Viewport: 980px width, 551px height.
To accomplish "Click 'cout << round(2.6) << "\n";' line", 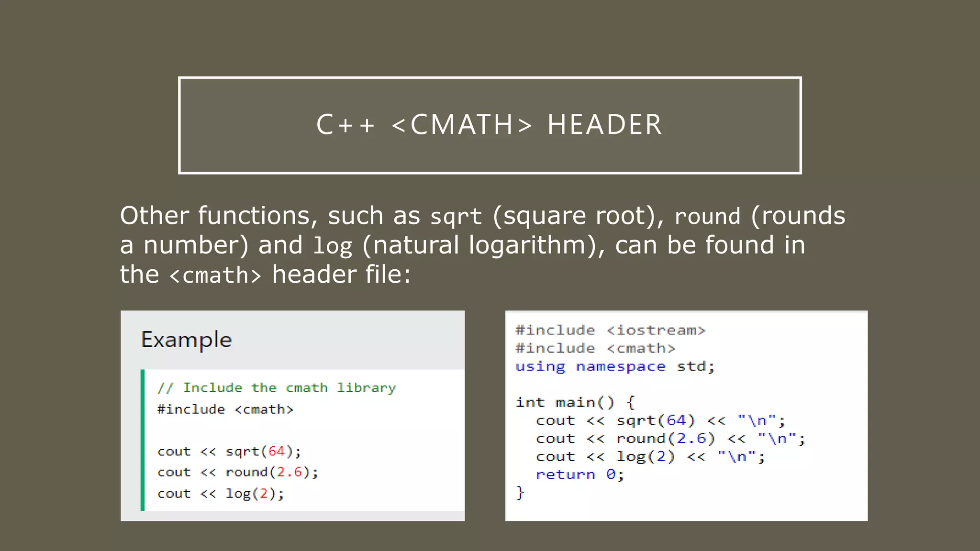I will [x=671, y=439].
